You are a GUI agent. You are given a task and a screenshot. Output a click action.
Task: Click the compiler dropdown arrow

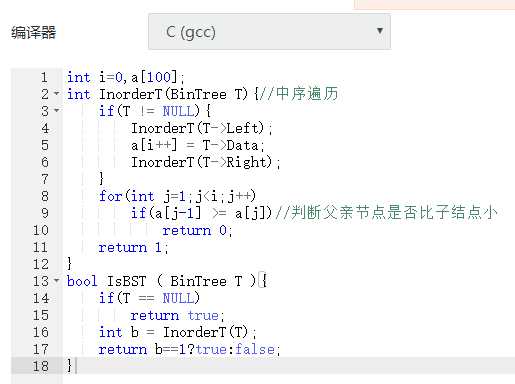[379, 31]
